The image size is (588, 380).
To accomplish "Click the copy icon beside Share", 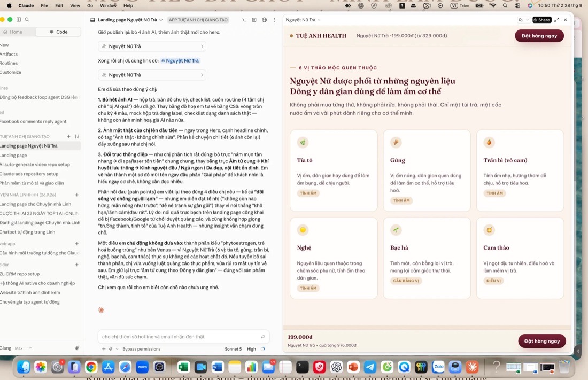I will [x=521, y=20].
